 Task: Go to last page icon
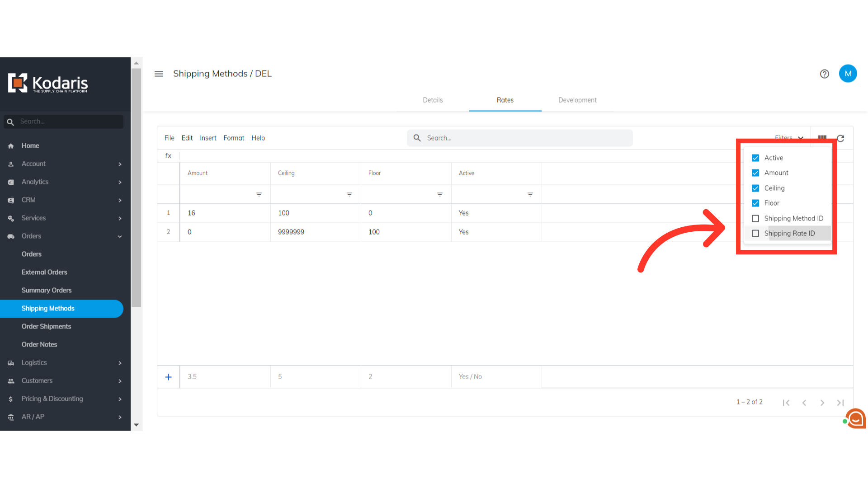pos(840,403)
